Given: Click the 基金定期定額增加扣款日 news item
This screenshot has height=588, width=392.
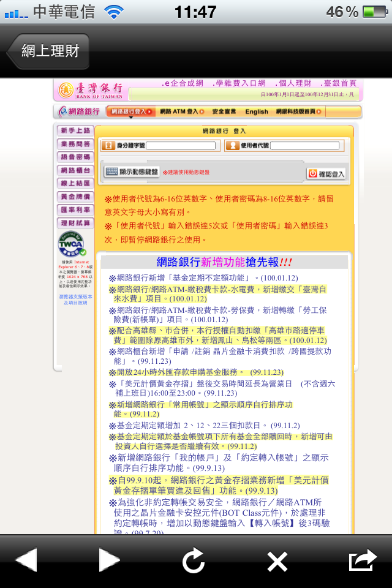Looking at the screenshot, I should click(205, 425).
